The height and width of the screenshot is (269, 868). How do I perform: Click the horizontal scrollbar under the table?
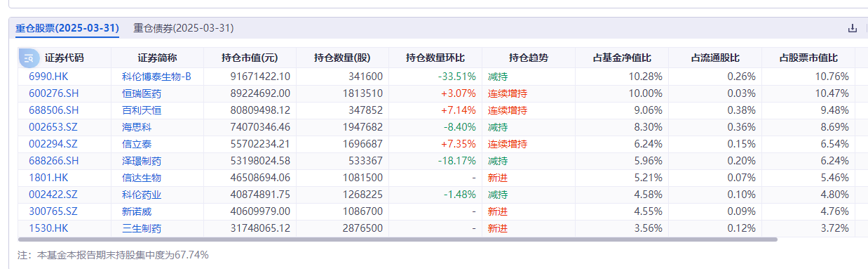[398, 240]
